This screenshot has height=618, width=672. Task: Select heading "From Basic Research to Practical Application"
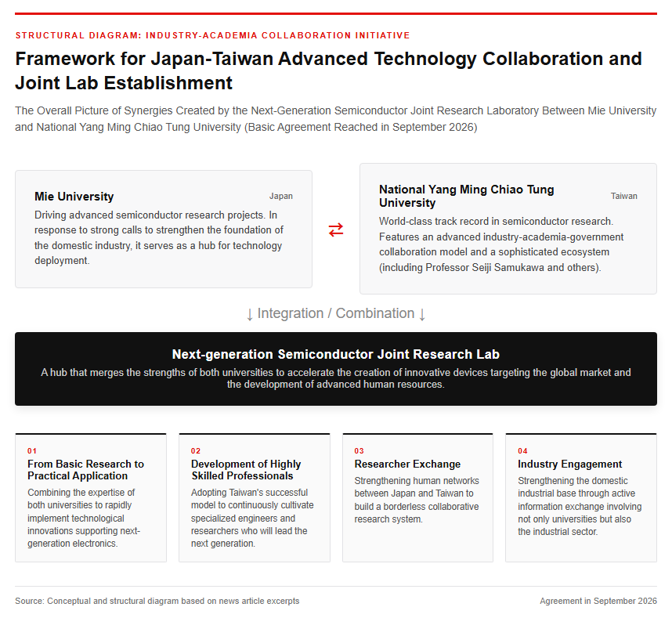85,470
